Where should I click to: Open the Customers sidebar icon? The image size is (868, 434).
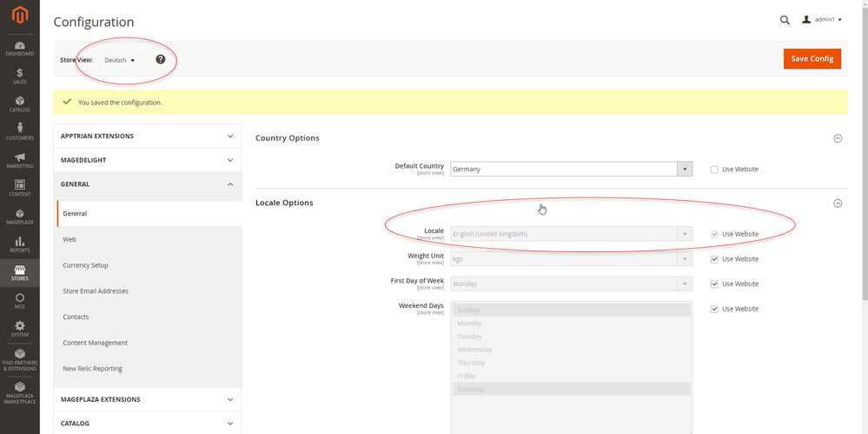19,131
